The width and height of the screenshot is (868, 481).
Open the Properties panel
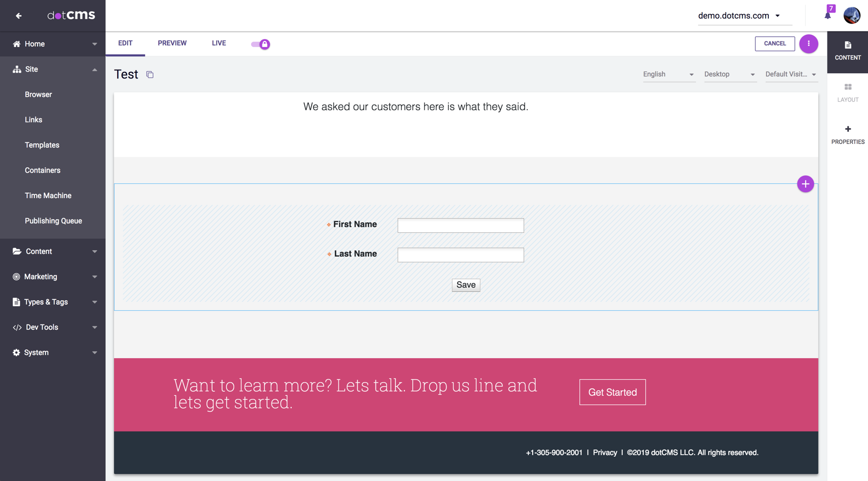point(847,134)
